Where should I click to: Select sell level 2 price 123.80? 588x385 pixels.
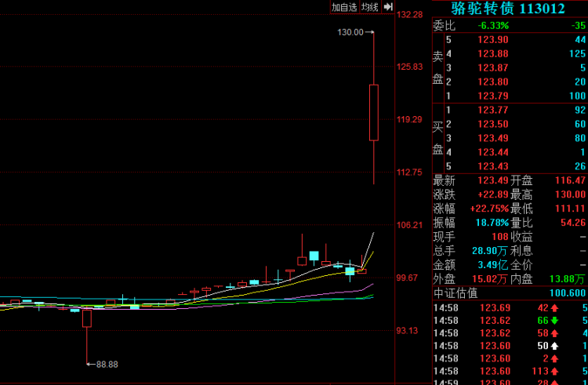[x=493, y=82]
